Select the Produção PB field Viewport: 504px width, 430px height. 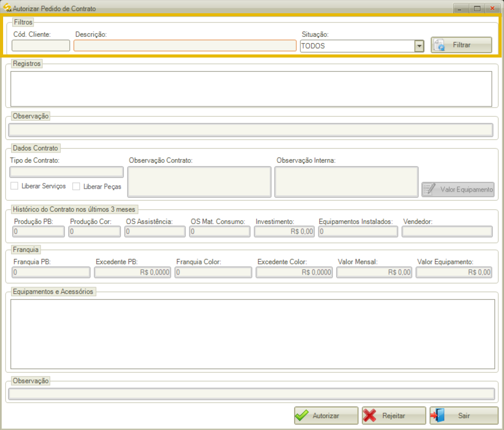39,231
